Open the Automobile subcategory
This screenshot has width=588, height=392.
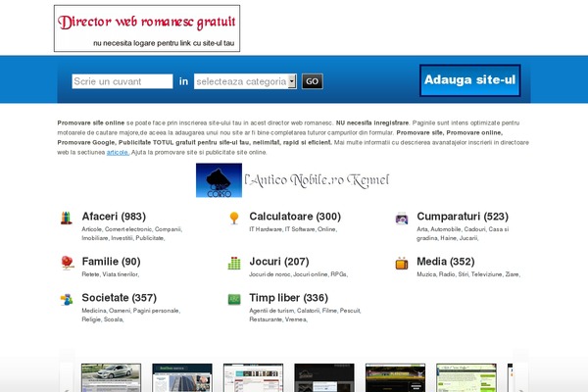446,229
